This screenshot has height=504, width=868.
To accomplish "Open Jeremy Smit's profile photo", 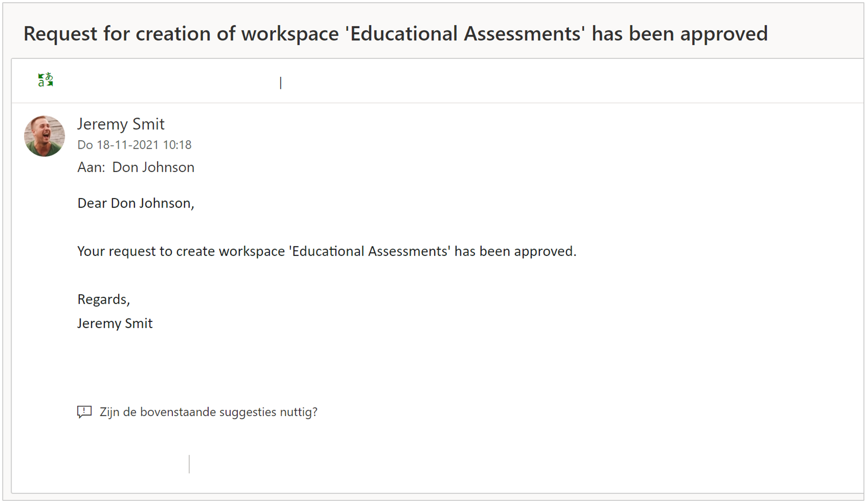I will (44, 136).
